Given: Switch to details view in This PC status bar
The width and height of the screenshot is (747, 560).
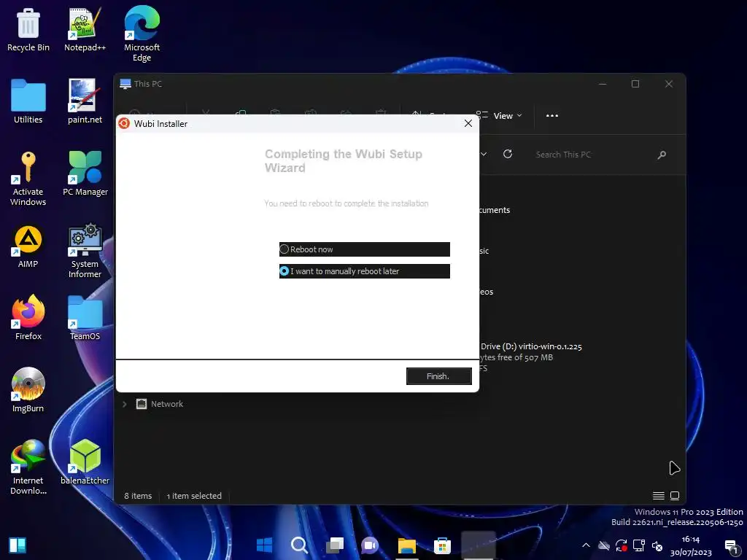Looking at the screenshot, I should coord(659,496).
